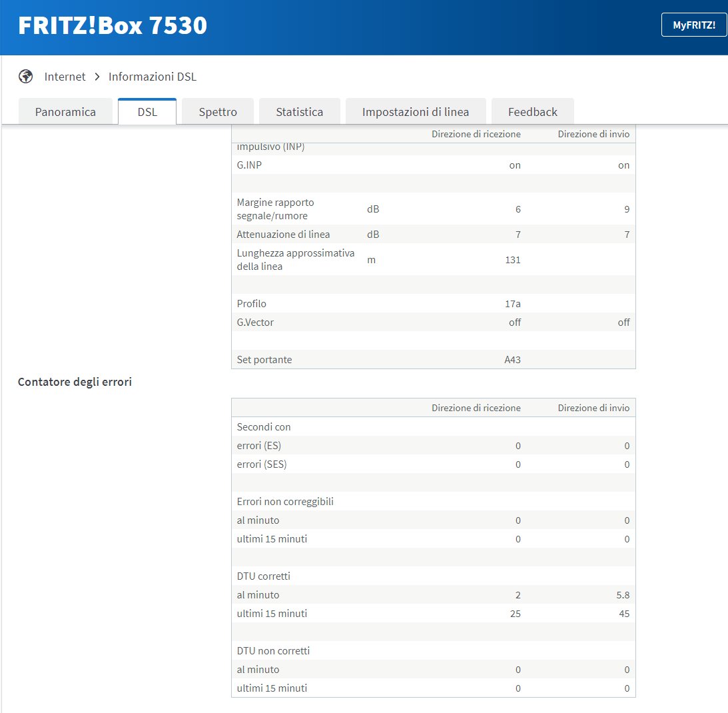The height and width of the screenshot is (713, 728).
Task: Click the line length unit m
Action: click(371, 260)
